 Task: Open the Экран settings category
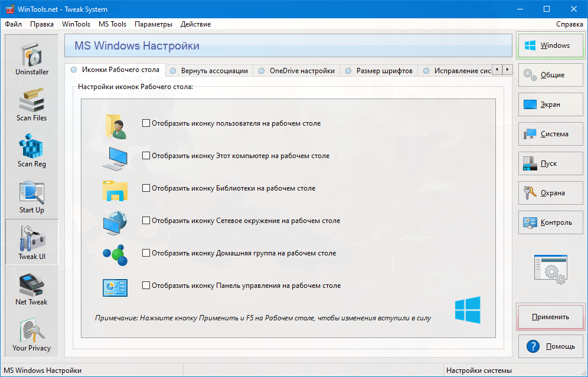(x=550, y=104)
